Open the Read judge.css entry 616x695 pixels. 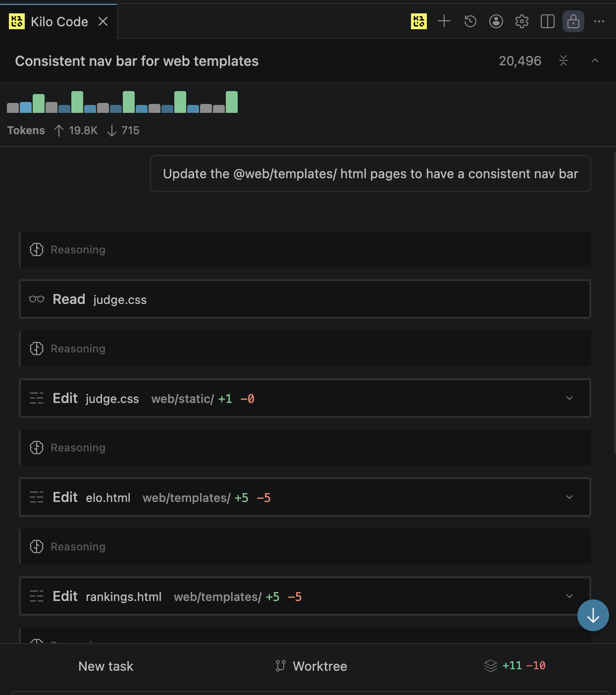(x=305, y=299)
